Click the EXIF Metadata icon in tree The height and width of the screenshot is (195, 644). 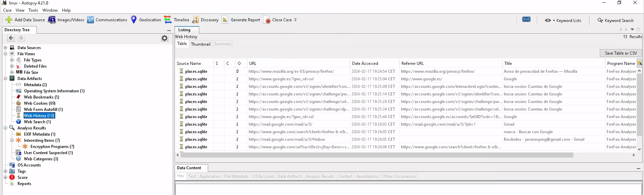tap(19, 134)
